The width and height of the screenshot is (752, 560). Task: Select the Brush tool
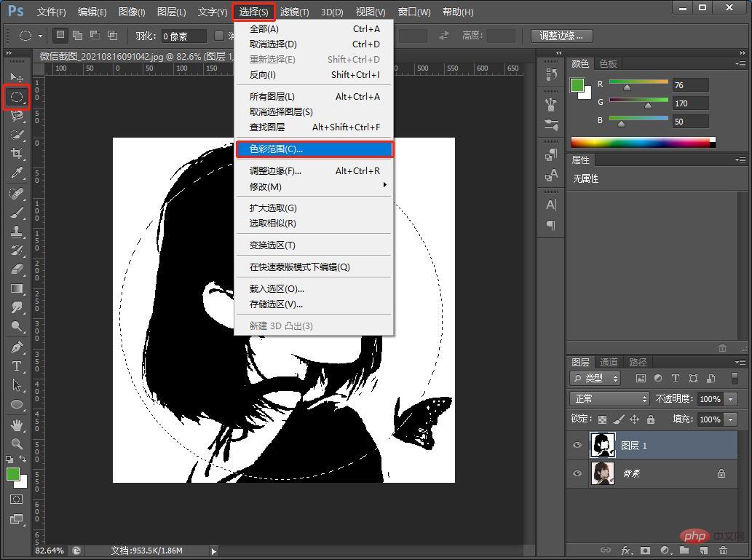tap(16, 213)
